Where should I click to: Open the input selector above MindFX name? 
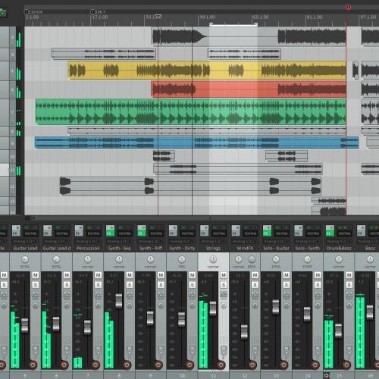tap(245, 241)
